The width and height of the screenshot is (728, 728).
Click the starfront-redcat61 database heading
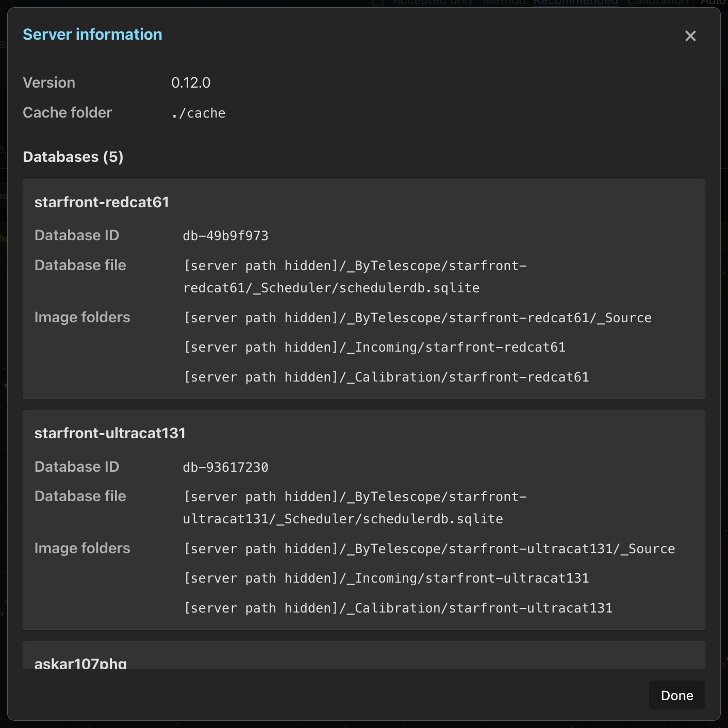click(x=102, y=202)
